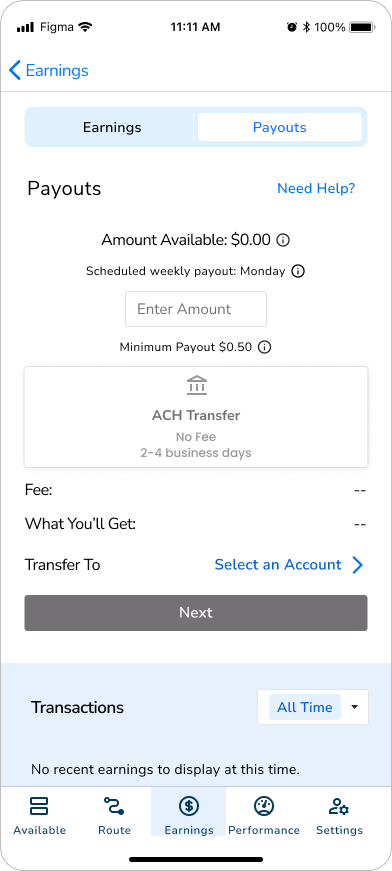Focus the Enter Amount input field
This screenshot has width=392, height=871.
[196, 309]
